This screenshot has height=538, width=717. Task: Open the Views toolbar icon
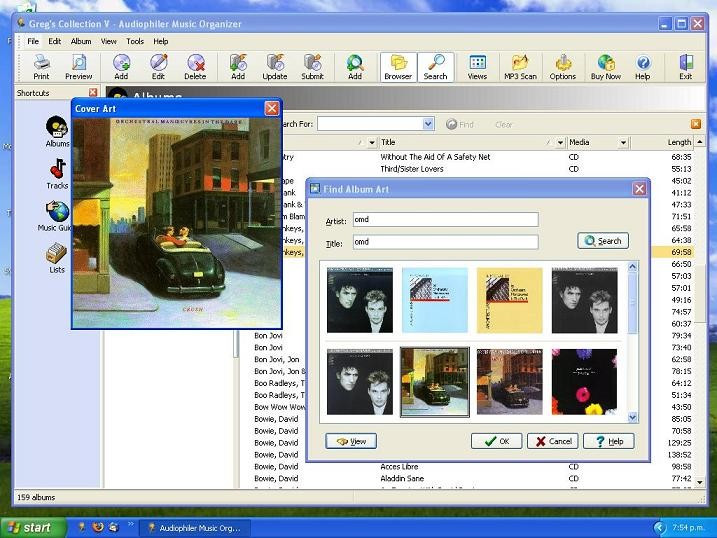coord(477,67)
